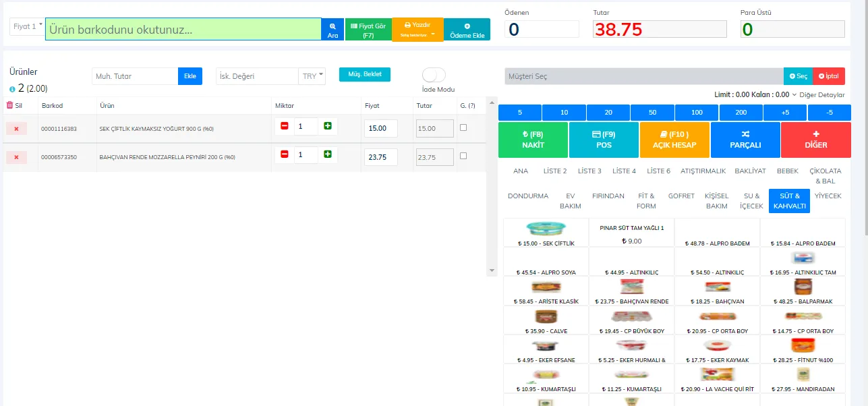Click the red DİĞER payment button
Viewport: 868px width, 406px height.
click(816, 140)
